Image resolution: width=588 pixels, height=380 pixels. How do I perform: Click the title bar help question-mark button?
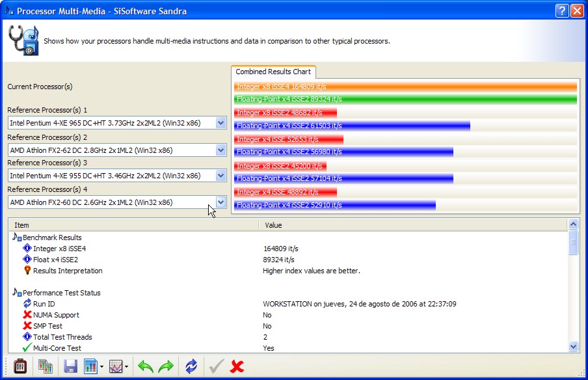562,11
